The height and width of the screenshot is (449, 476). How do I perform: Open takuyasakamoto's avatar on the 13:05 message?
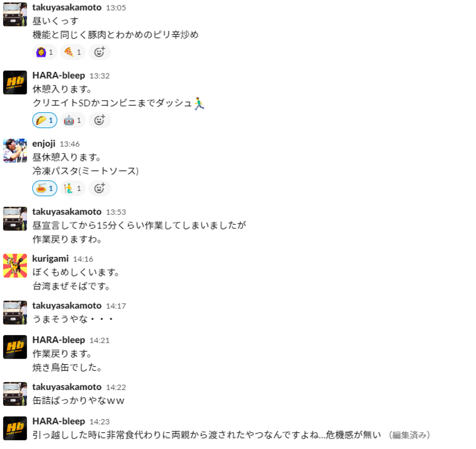[15, 14]
